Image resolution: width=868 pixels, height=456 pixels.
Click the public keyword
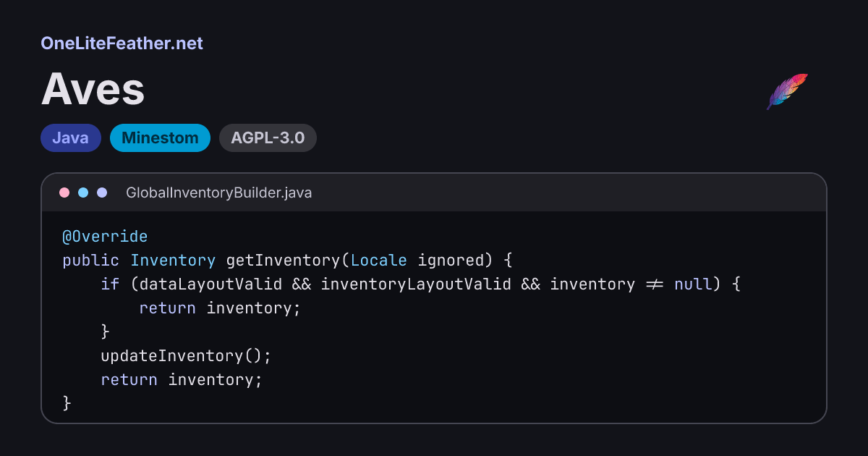(91, 261)
